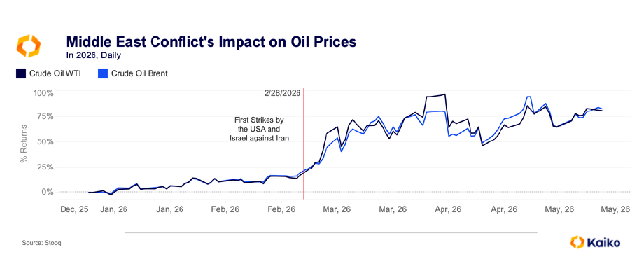The height and width of the screenshot is (280, 644).
Task: Click the red 2/28/2026 vertical marker line
Action: click(x=304, y=143)
